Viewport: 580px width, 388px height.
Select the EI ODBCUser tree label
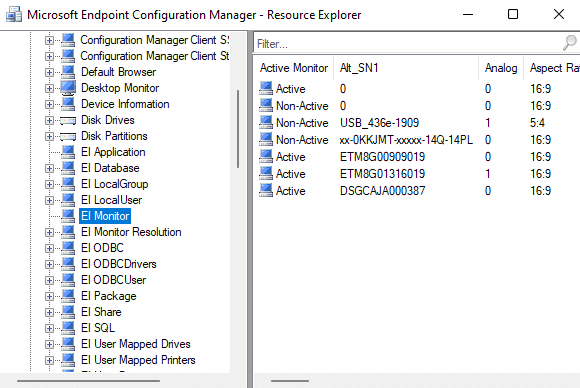[x=113, y=280]
